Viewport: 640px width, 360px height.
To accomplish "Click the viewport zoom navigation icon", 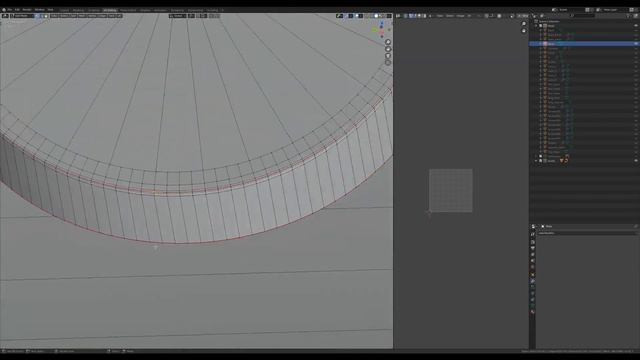I will (388, 42).
